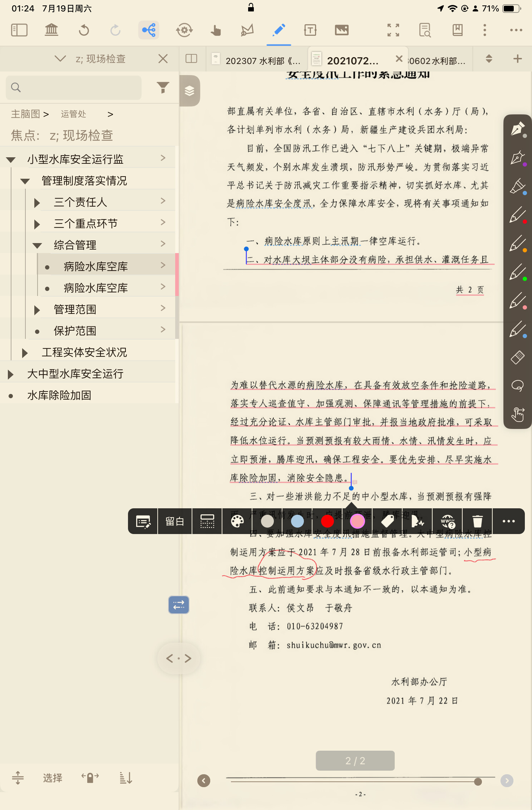The image size is (532, 810).
Task: Open the horizontal three-dot menu top right
Action: click(516, 30)
